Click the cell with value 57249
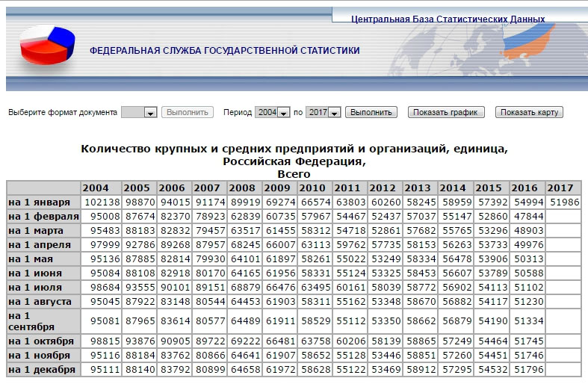The image size is (588, 384). (x=456, y=341)
